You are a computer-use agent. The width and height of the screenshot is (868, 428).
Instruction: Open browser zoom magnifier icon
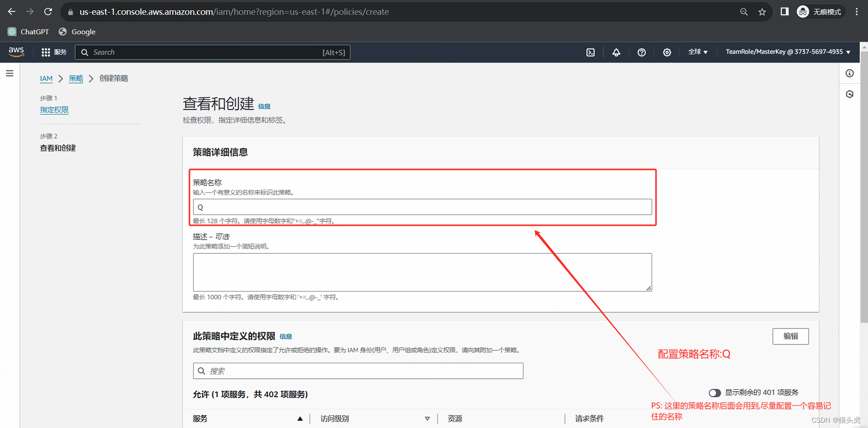(744, 12)
